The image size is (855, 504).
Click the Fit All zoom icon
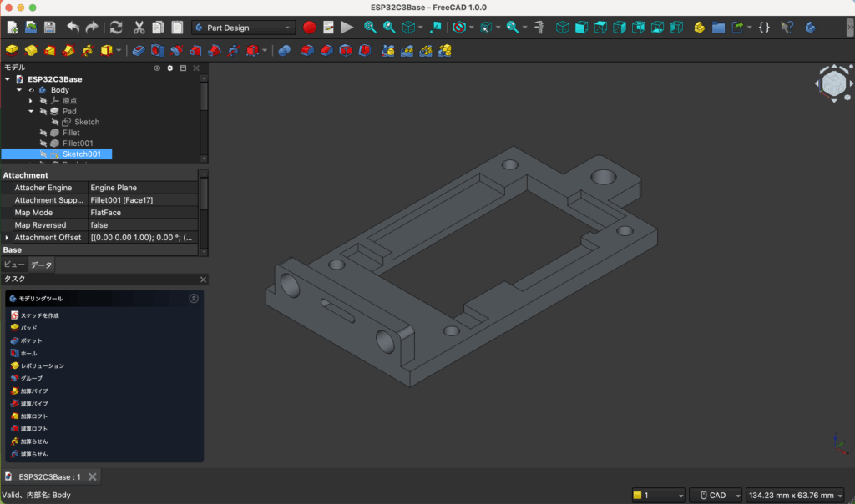coord(370,28)
